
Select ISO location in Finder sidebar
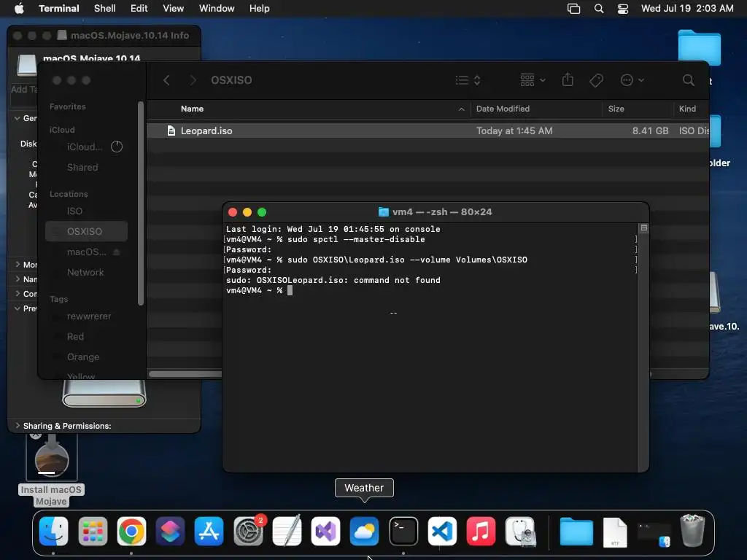88,211
